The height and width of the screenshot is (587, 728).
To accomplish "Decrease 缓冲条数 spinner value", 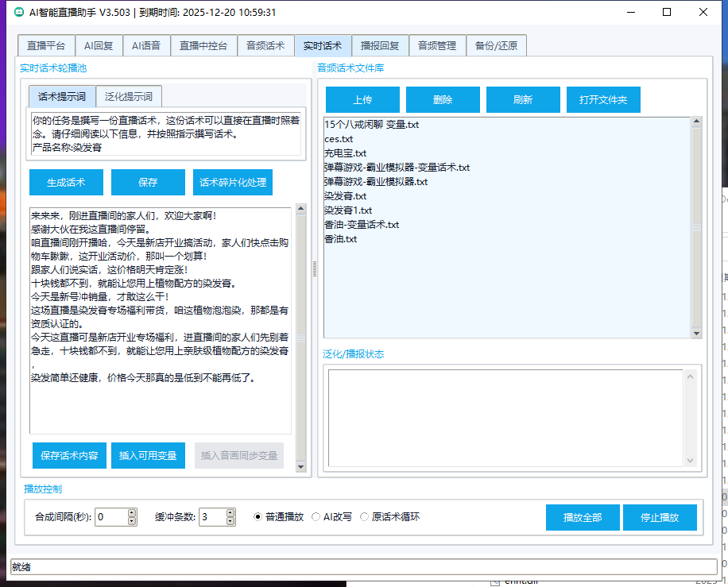I will (230, 521).
